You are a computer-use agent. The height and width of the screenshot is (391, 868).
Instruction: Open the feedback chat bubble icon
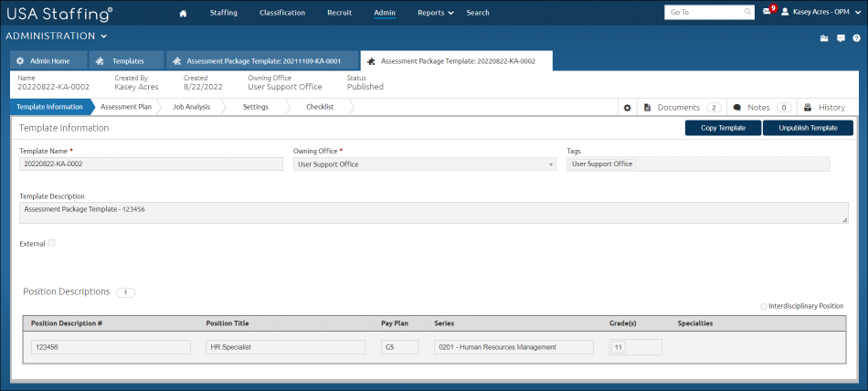[x=841, y=38]
